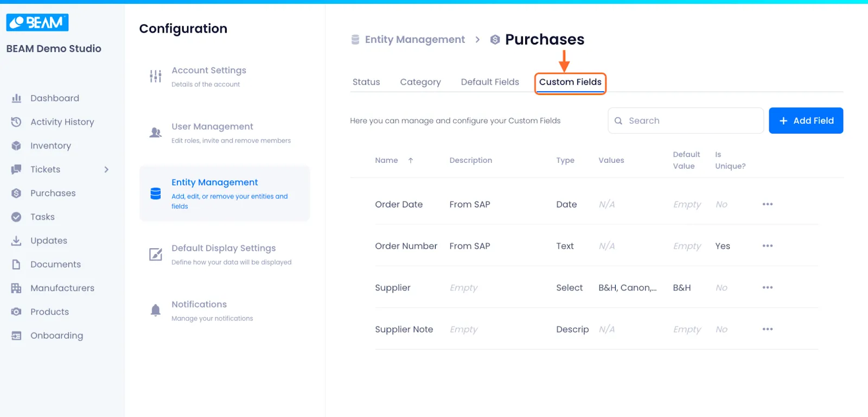Open options menu for Order Number row
This screenshot has height=417, width=868.
click(x=768, y=246)
